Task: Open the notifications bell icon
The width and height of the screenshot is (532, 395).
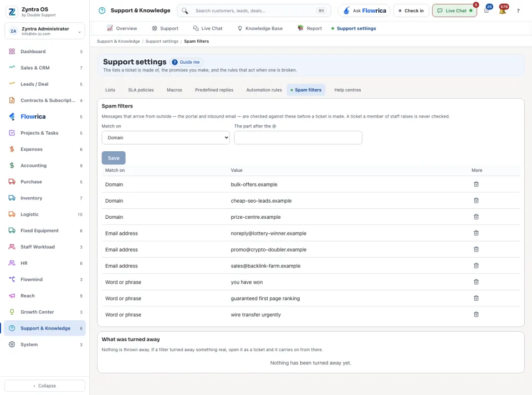Action: pyautogui.click(x=503, y=11)
